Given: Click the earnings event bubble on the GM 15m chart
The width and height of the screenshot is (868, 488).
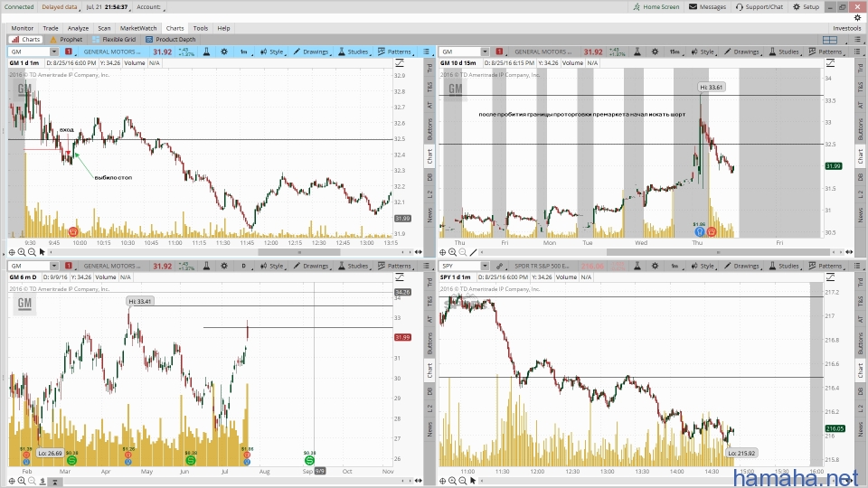Looking at the screenshot, I should pyautogui.click(x=700, y=232).
